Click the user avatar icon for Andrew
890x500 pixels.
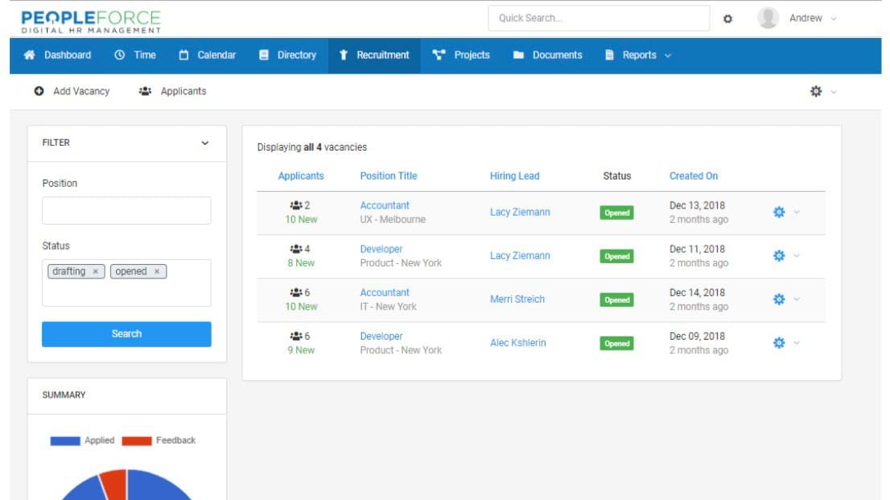point(768,18)
